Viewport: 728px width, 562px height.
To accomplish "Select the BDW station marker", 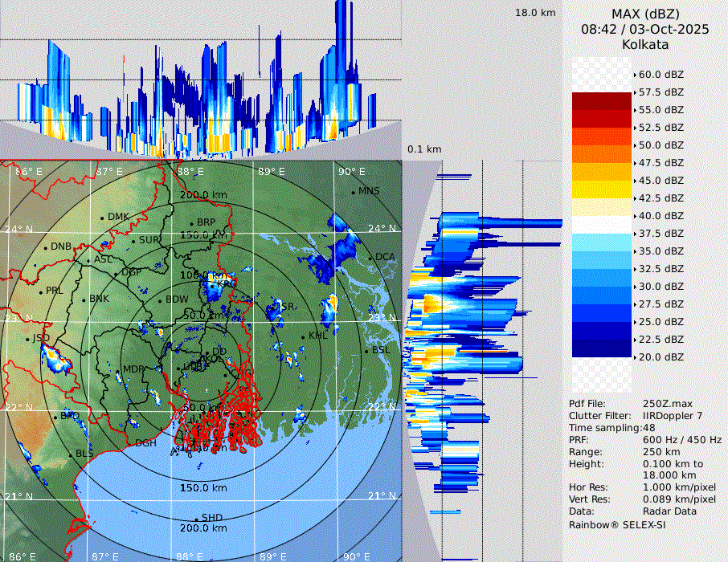I will click(161, 300).
